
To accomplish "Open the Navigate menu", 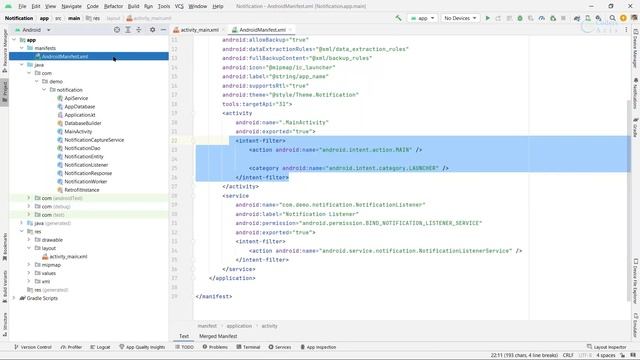I will point(71,6).
